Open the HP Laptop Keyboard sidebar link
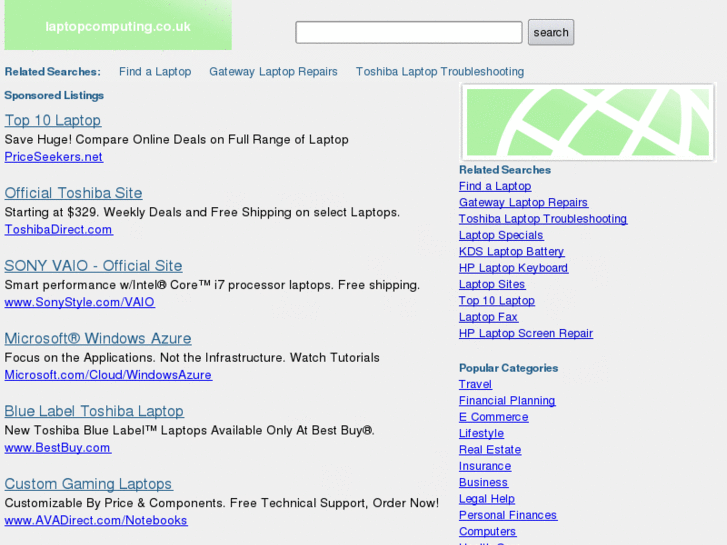Screen dimensions: 727x545 513,268
